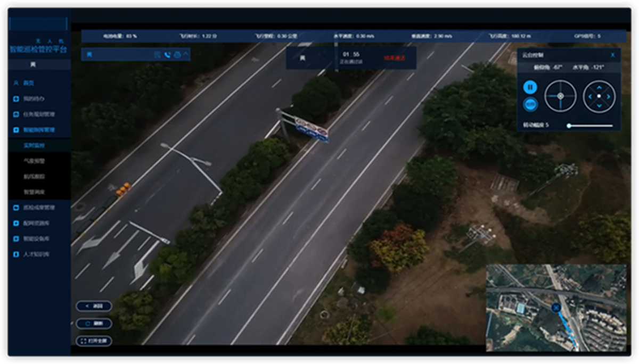Click the gimbal rotation amplitude slider handle
Screen dimensions: 639x364
coord(569,126)
